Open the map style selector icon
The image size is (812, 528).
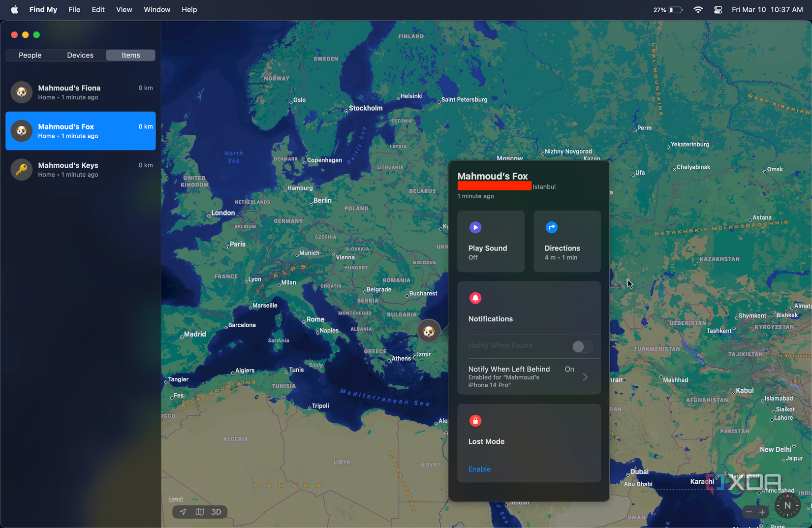pyautogui.click(x=199, y=512)
